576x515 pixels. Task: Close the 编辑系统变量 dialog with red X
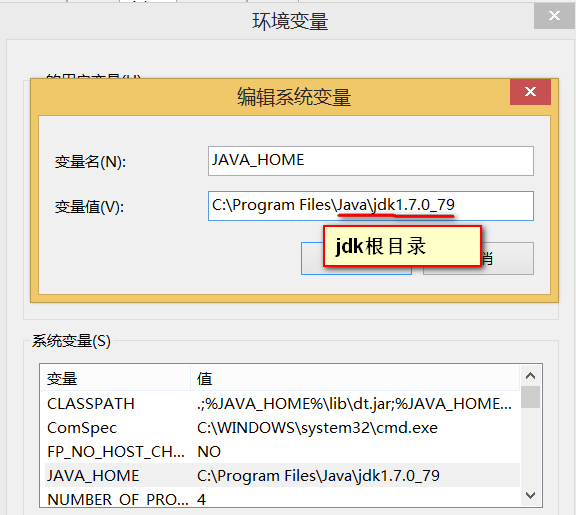tap(530, 92)
